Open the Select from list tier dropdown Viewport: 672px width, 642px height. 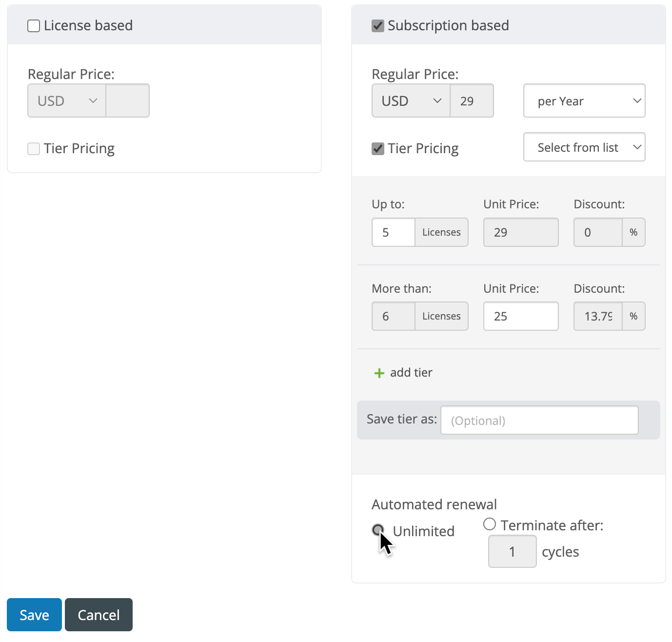pos(584,147)
